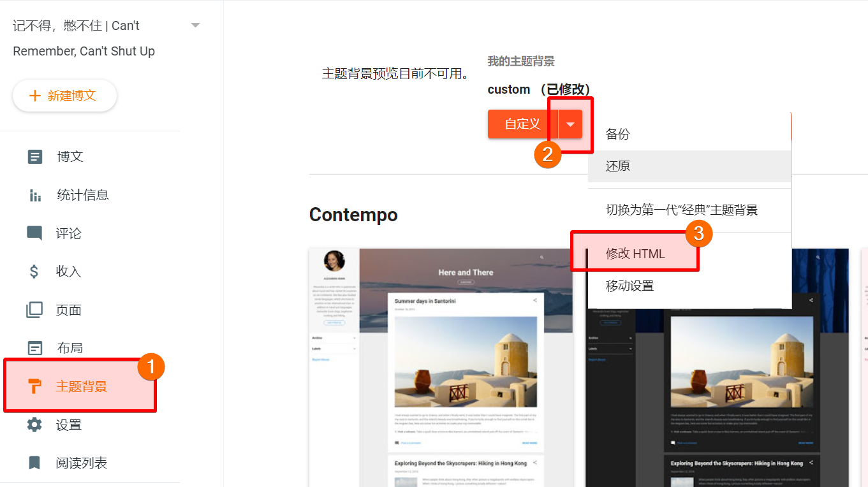
Task: Select the 布局 (Layout) icon
Action: point(35,347)
